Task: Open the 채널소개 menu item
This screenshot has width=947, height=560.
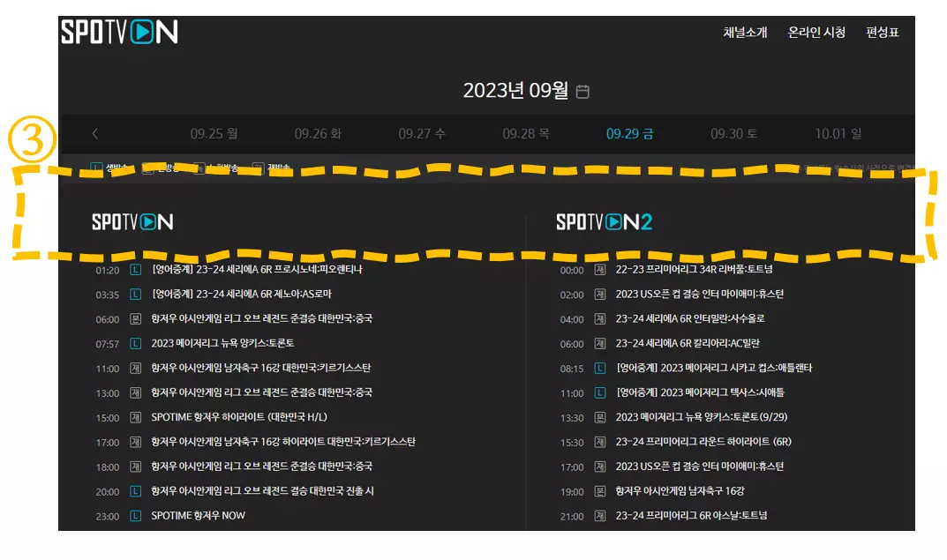Action: 745,32
